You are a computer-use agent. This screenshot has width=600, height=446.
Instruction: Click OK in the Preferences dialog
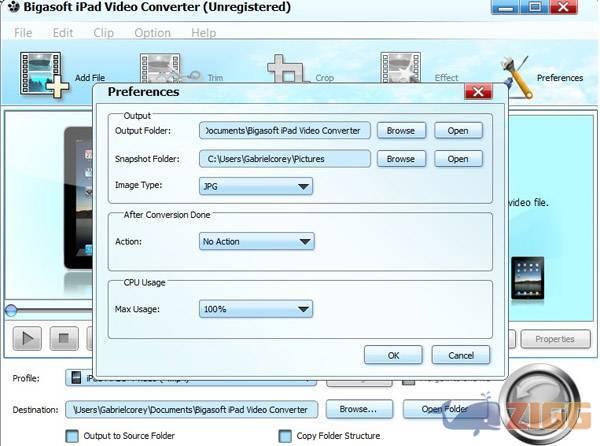pyautogui.click(x=393, y=355)
